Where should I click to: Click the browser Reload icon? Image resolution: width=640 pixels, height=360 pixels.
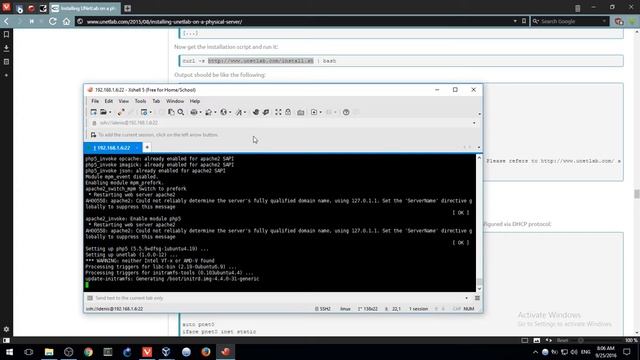[53, 21]
